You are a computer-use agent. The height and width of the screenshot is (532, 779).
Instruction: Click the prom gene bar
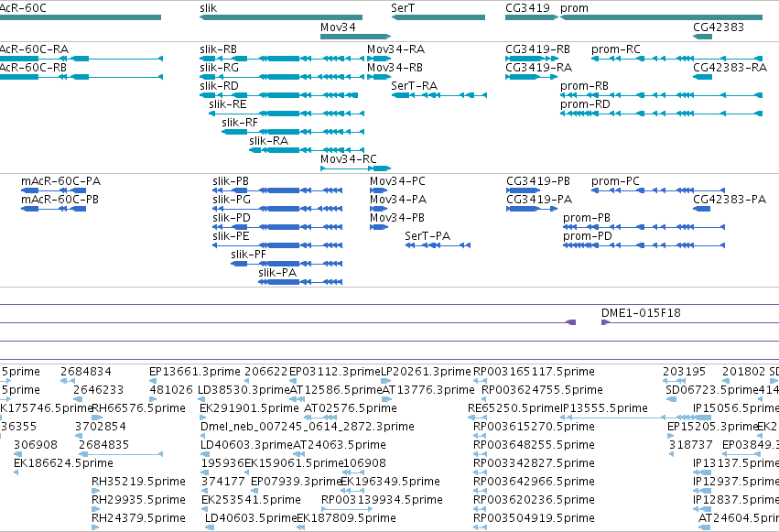[661, 17]
